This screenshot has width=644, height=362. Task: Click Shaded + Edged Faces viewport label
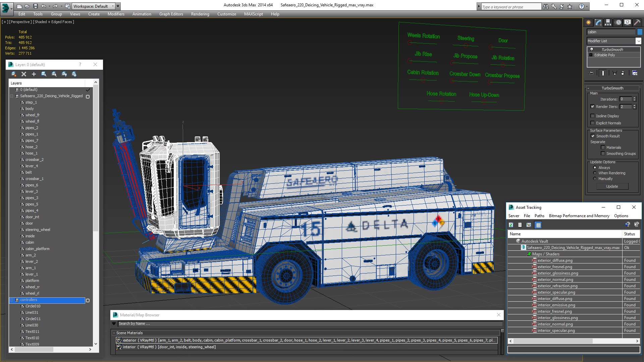54,22
